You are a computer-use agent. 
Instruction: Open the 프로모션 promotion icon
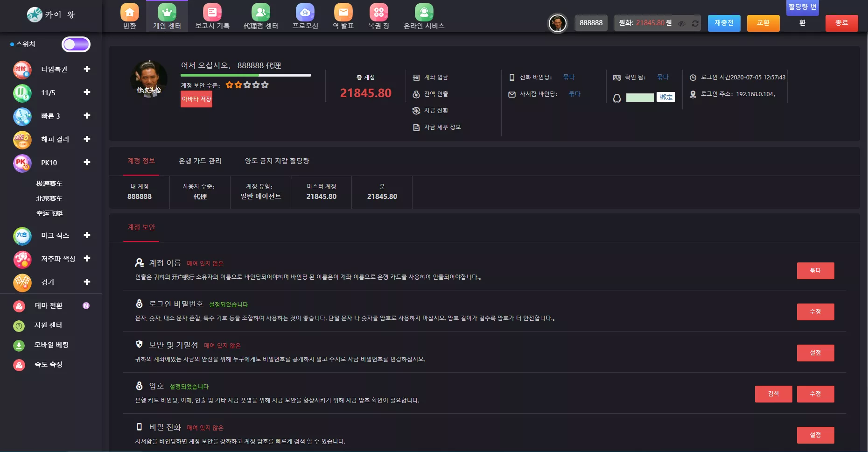305,13
